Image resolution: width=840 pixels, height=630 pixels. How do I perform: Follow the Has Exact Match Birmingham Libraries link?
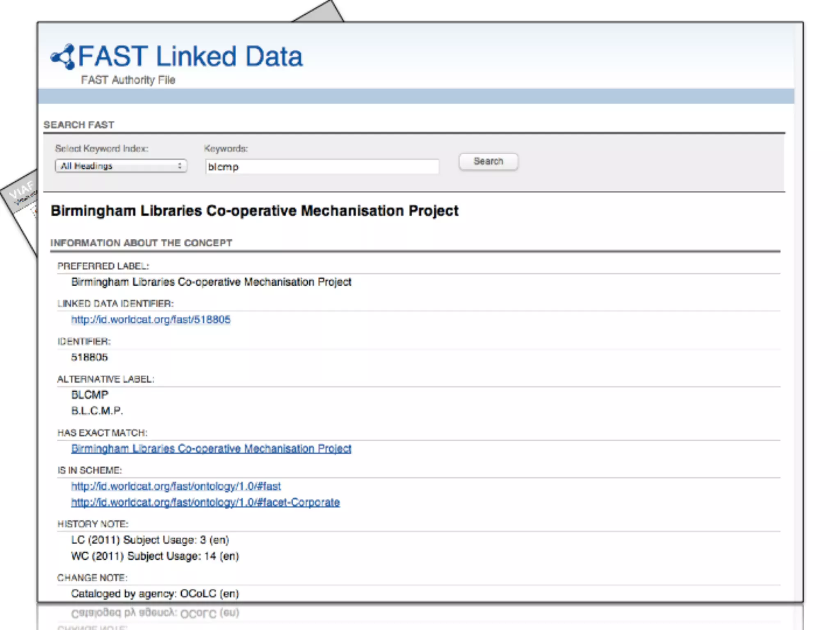pyautogui.click(x=211, y=448)
